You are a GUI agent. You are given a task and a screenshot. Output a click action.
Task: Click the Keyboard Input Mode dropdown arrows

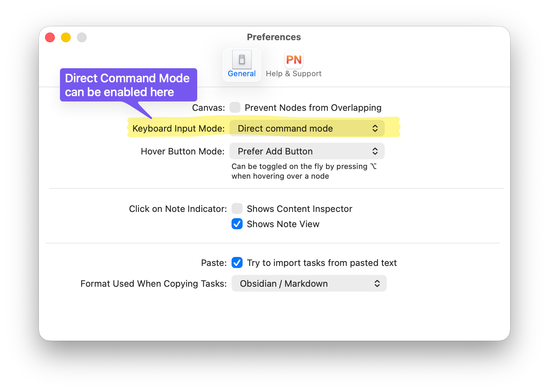click(375, 128)
